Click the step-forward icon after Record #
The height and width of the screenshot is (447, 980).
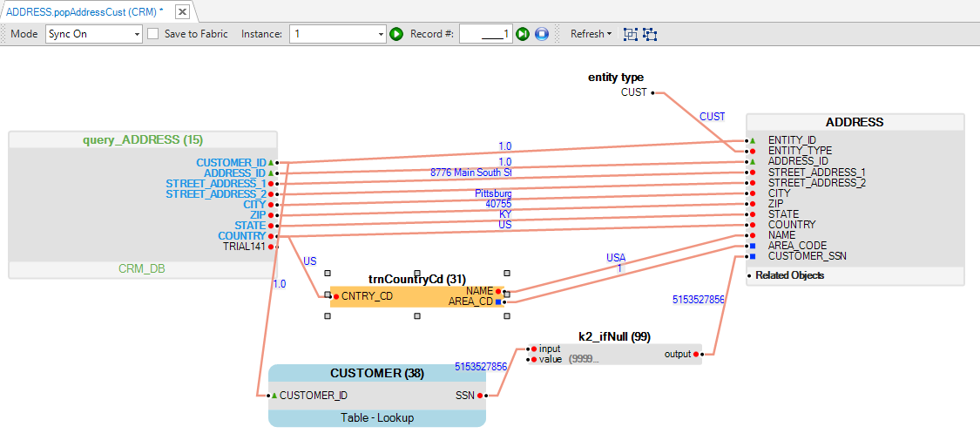click(523, 34)
